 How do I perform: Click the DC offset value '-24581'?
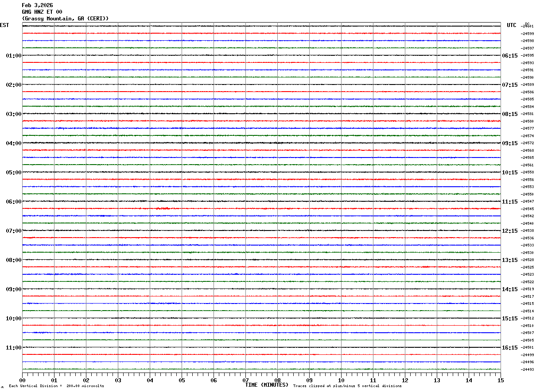click(x=527, y=114)
